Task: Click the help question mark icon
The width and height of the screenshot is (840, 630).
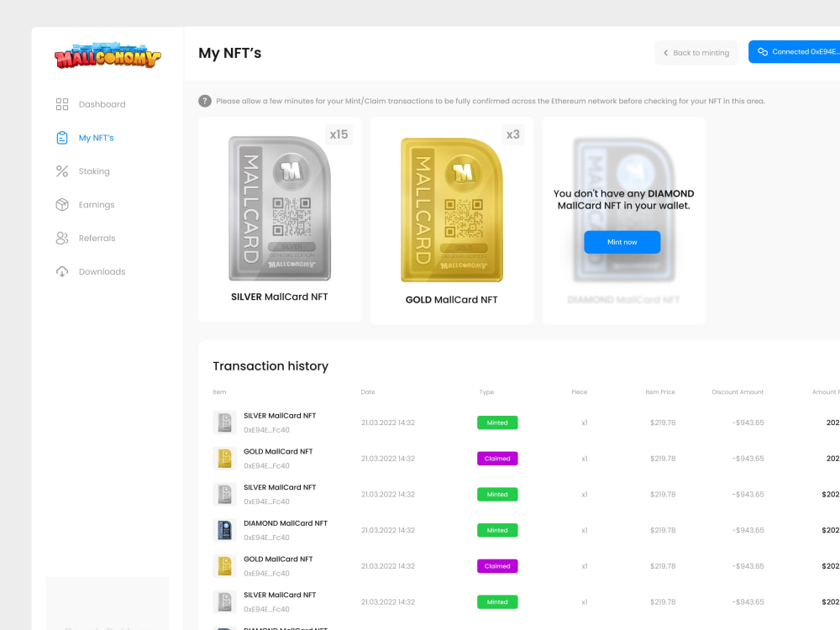Action: click(x=205, y=101)
